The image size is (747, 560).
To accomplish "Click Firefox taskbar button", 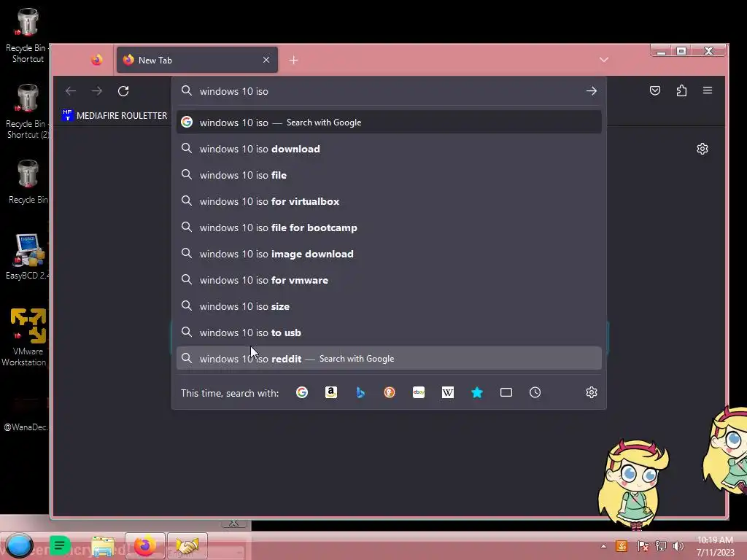I will click(145, 545).
